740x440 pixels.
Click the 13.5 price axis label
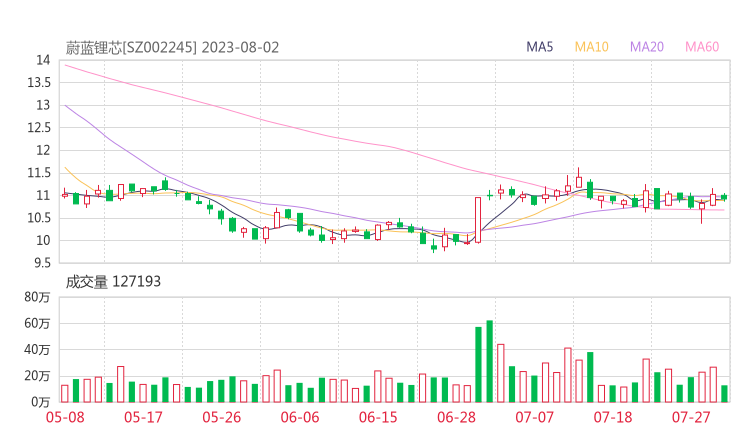click(x=39, y=83)
